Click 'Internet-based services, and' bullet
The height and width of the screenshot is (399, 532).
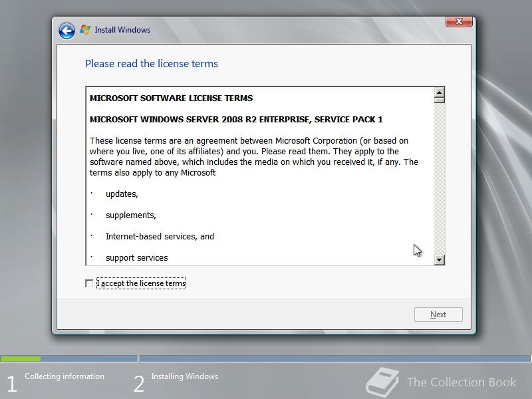160,237
